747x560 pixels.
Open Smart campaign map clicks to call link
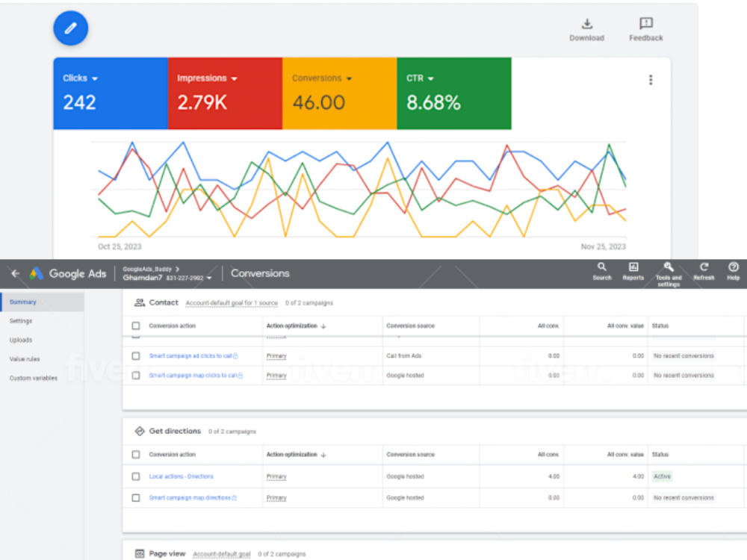(193, 376)
